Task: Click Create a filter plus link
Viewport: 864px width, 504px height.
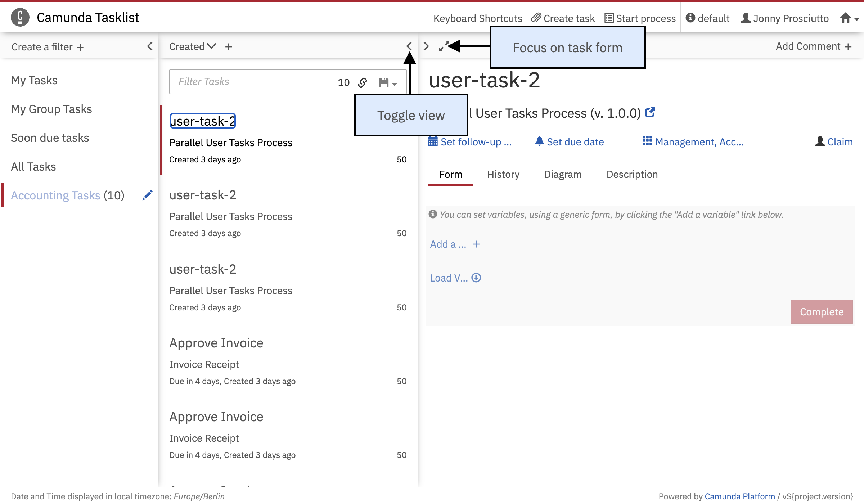Action: pyautogui.click(x=48, y=47)
